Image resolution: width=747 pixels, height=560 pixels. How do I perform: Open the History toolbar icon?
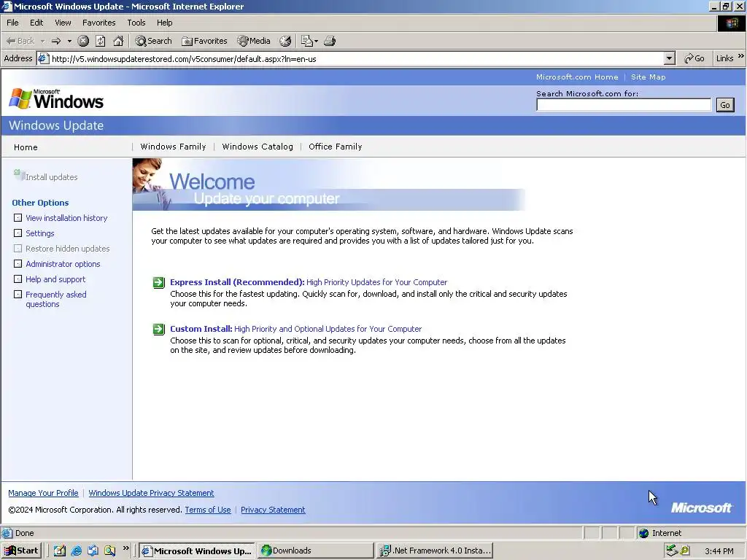(x=285, y=41)
